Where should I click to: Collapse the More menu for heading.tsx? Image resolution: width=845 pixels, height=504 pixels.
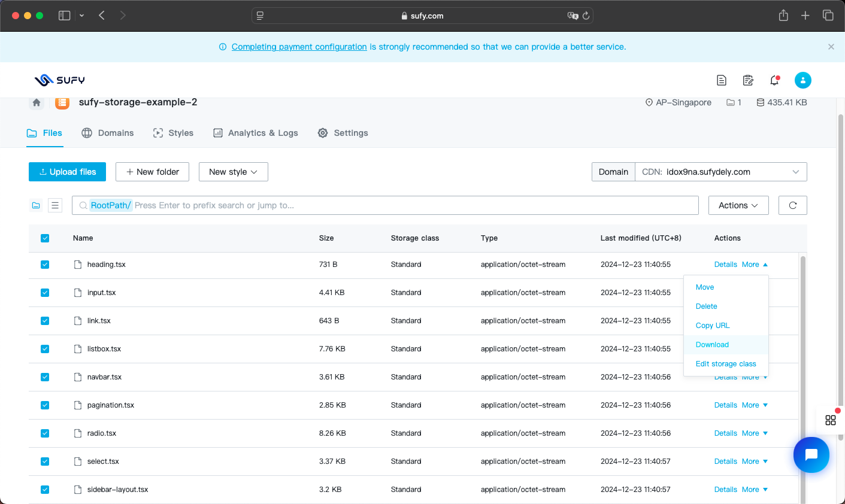(x=755, y=265)
